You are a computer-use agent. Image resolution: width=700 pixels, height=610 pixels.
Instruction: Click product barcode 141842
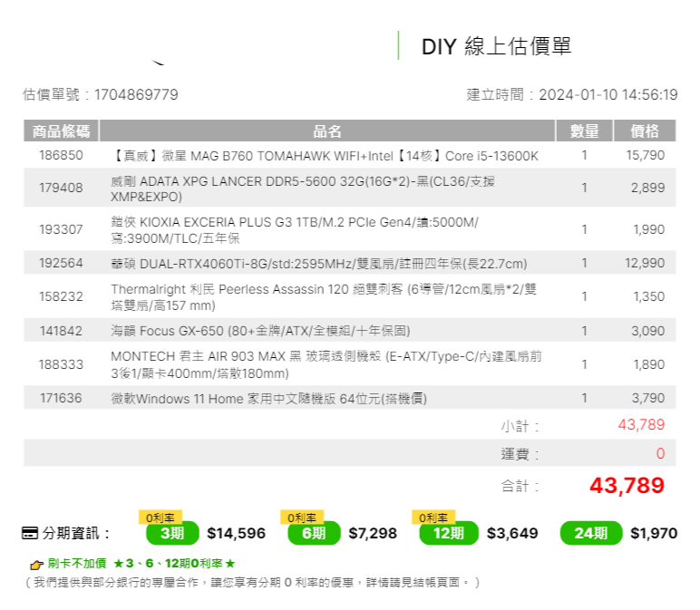(61, 331)
